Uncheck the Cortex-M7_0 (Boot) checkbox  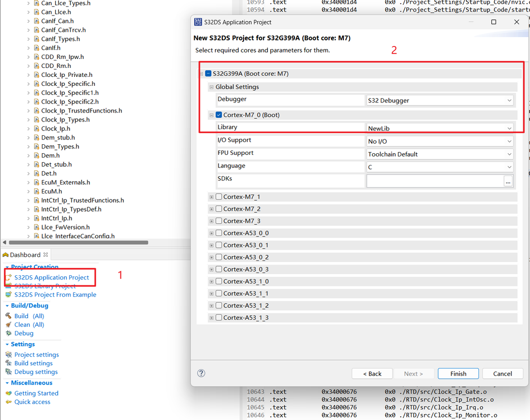coord(219,115)
